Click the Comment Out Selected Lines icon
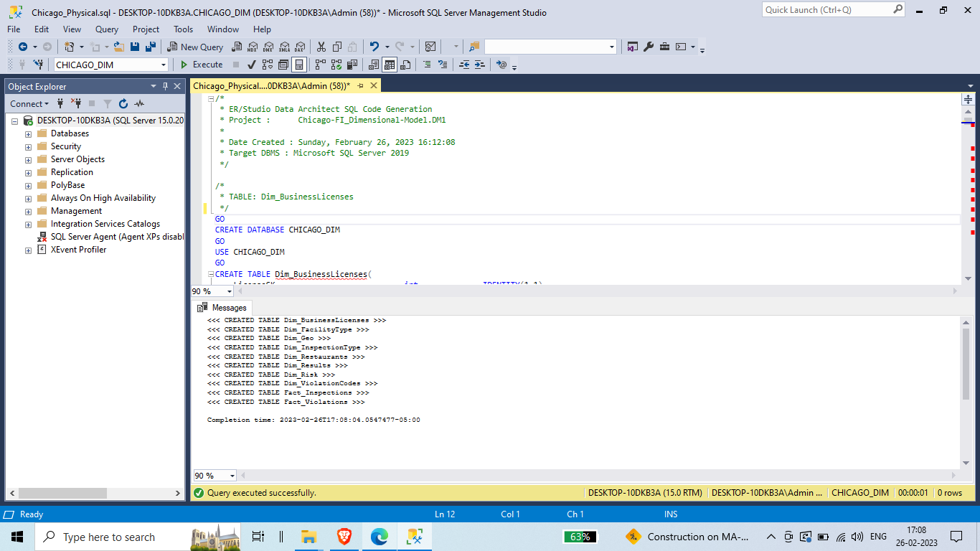The image size is (980, 551). (x=427, y=65)
